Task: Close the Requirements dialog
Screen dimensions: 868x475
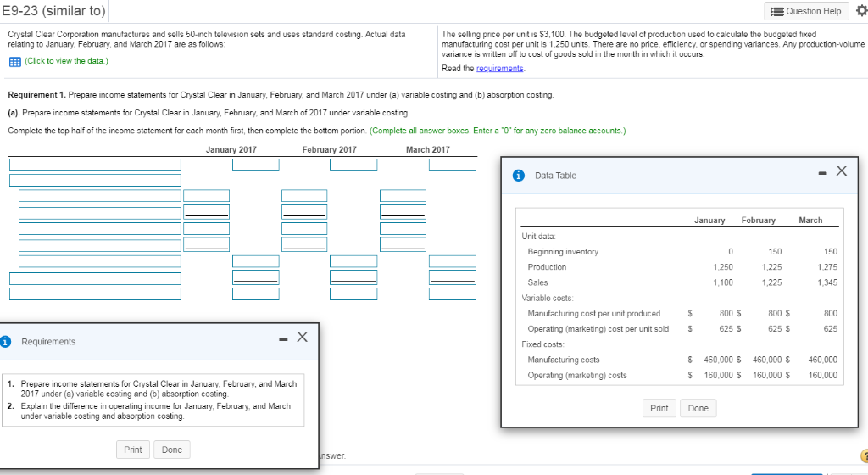Action: click(x=303, y=337)
